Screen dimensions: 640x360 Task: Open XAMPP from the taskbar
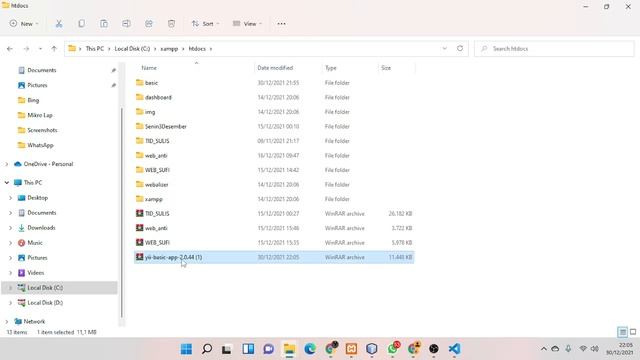coord(351,349)
